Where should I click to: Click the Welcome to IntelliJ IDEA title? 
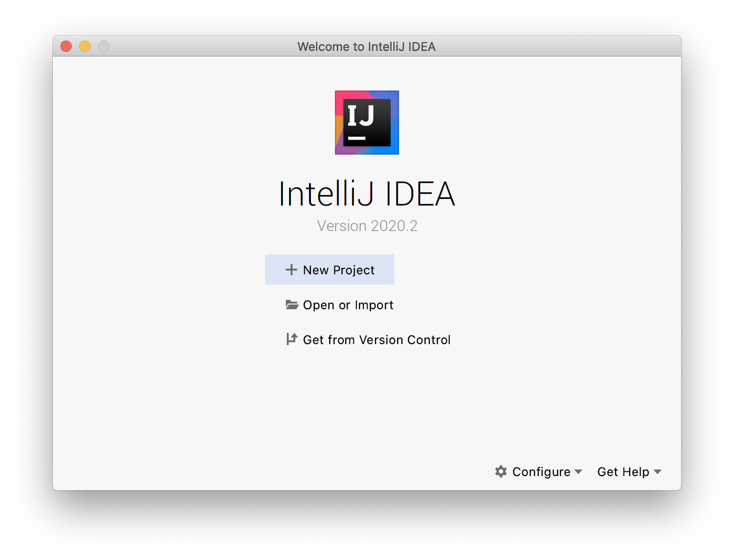pyautogui.click(x=367, y=47)
